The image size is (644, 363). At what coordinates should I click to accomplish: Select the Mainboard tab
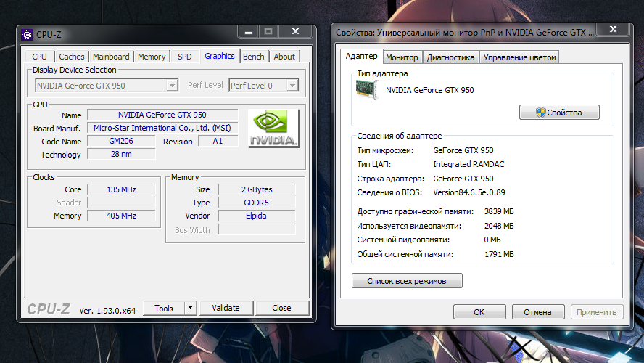(111, 57)
